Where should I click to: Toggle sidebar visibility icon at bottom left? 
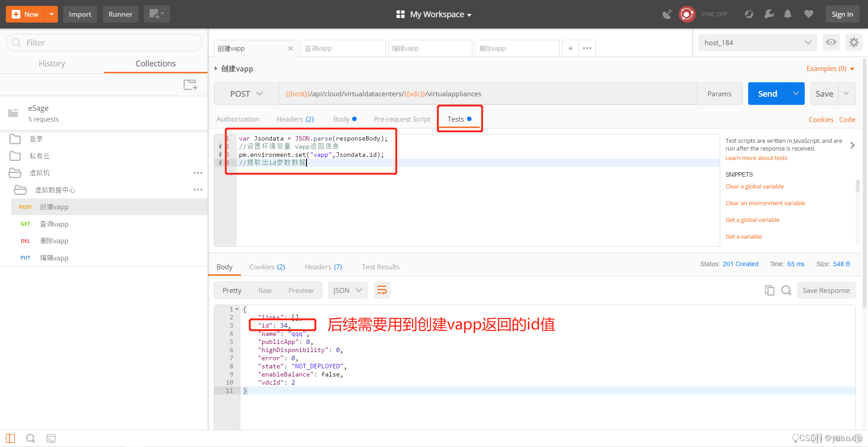coord(10,438)
